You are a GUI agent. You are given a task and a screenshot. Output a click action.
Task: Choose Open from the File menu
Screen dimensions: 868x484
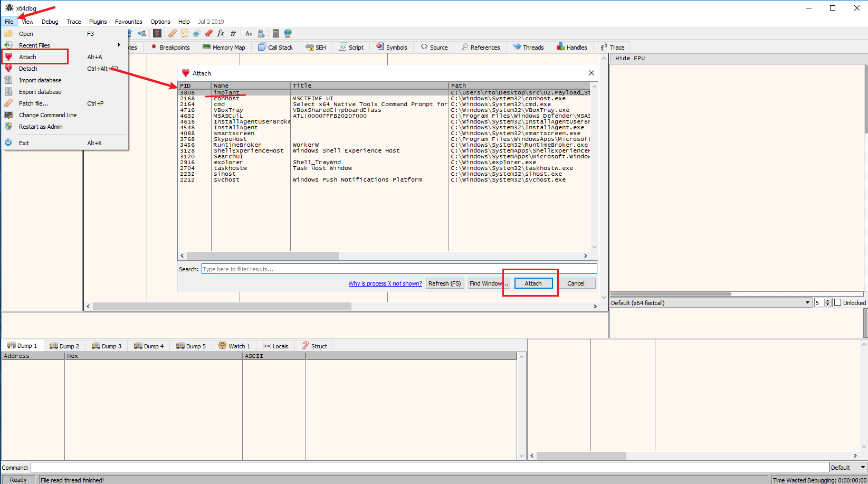(x=64, y=34)
